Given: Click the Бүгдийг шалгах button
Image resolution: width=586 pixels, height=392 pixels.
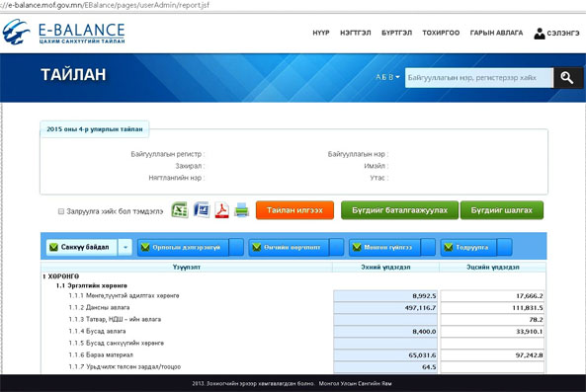Looking at the screenshot, I should 502,210.
